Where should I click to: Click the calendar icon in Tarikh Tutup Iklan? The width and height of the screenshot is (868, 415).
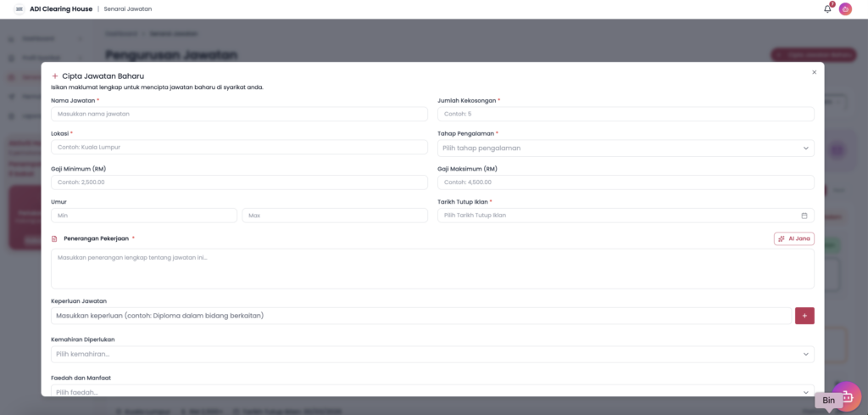tap(804, 216)
